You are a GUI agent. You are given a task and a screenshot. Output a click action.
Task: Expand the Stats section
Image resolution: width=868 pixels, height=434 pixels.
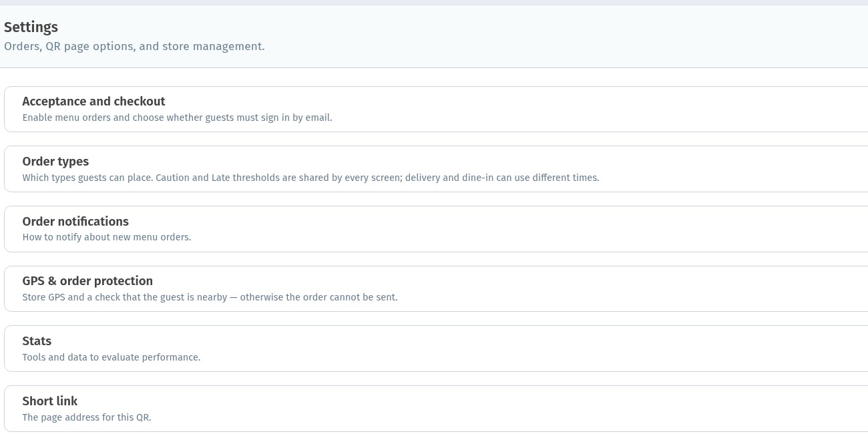[x=436, y=349]
